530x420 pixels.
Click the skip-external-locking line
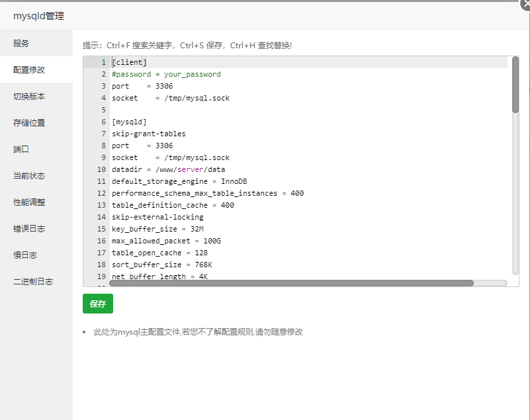[157, 217]
